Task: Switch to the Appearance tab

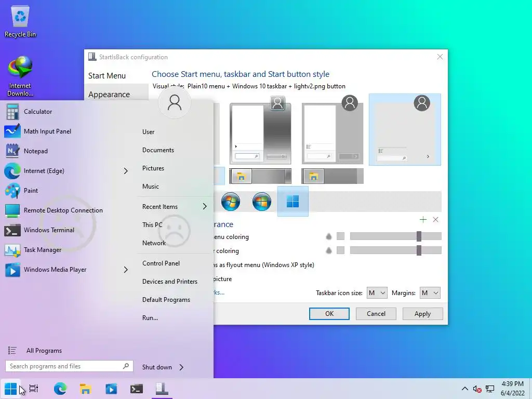Action: 109,95
